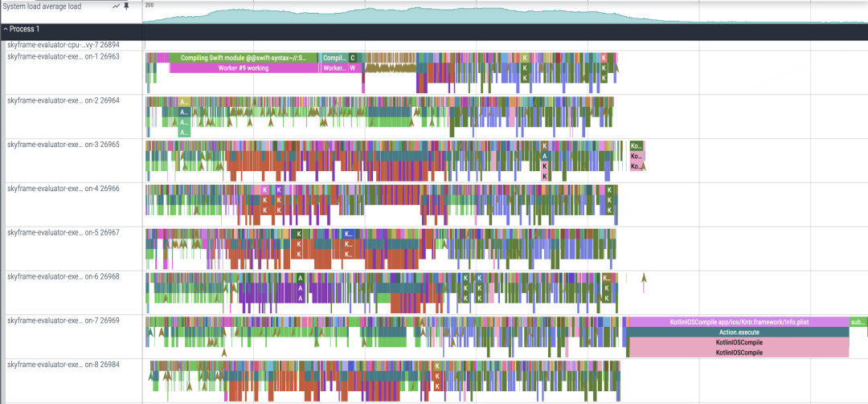Pin the System load average load track
Screen dimensions: 868x404
tap(126, 6)
